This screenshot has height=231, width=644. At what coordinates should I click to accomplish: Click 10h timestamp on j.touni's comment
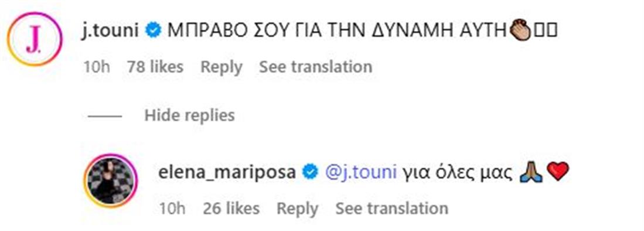[97, 67]
